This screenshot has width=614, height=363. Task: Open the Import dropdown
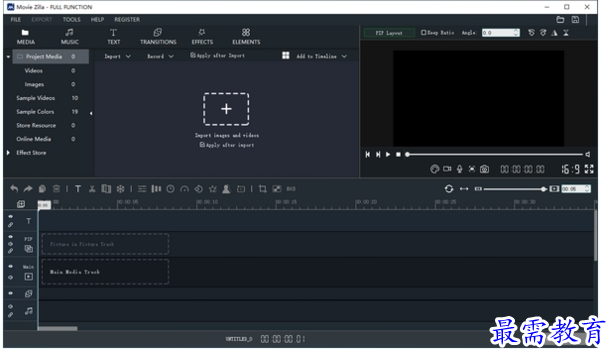pos(117,56)
